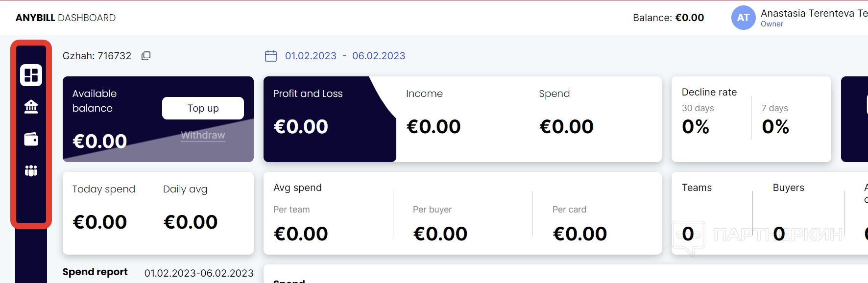The height and width of the screenshot is (283, 868).
Task: Copy the Gzhah ID with copy icon
Action: (146, 56)
